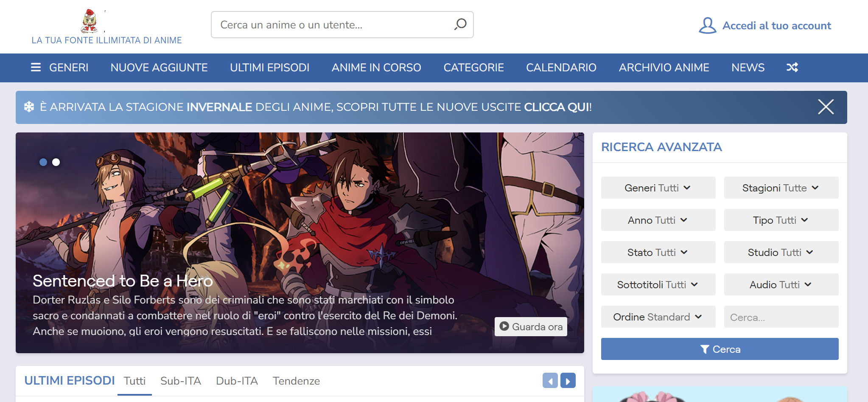
Task: Go to previous episodes page arrow
Action: (550, 381)
